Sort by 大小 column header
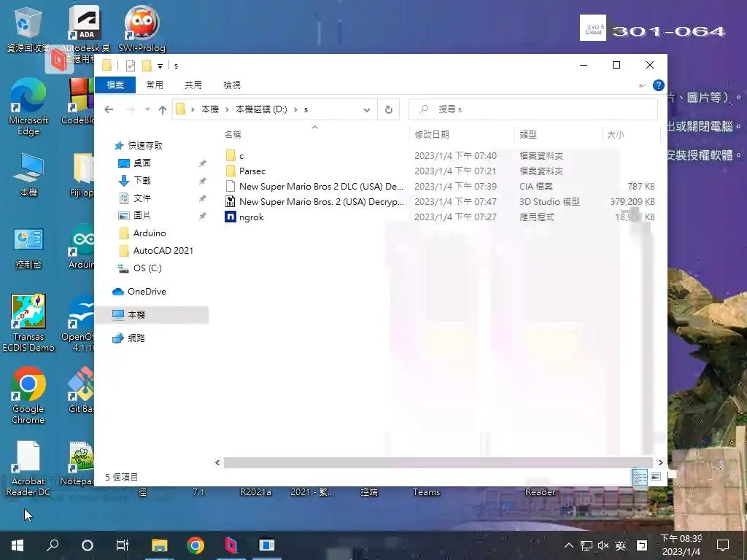 (x=631, y=135)
